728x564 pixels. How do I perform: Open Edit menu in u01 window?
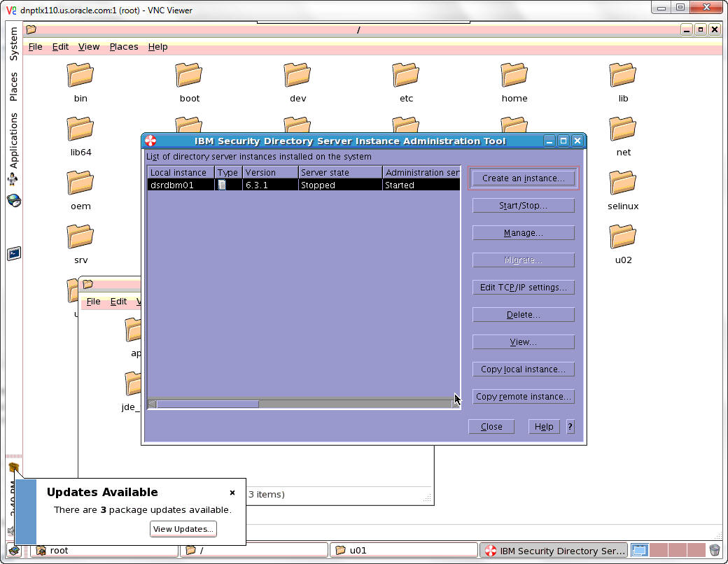click(x=118, y=302)
